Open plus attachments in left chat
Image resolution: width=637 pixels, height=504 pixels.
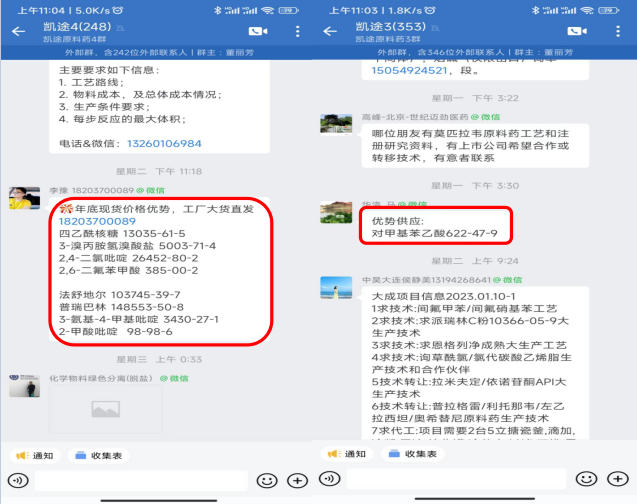297,481
